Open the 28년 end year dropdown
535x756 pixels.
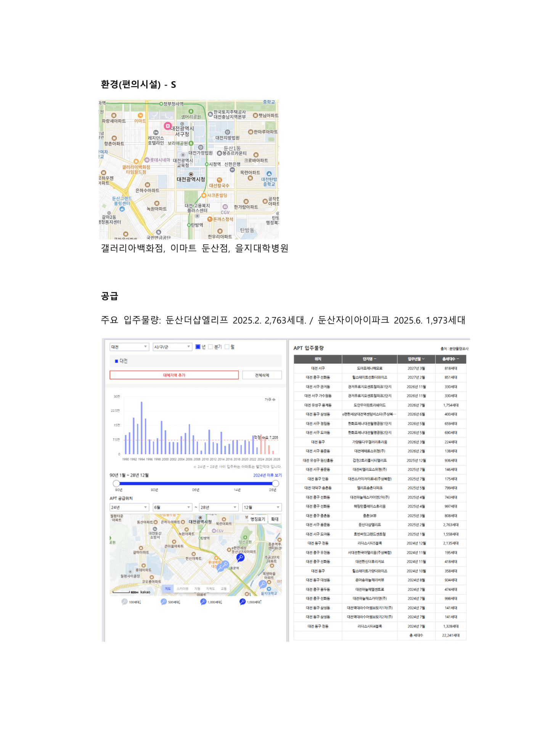tap(218, 507)
